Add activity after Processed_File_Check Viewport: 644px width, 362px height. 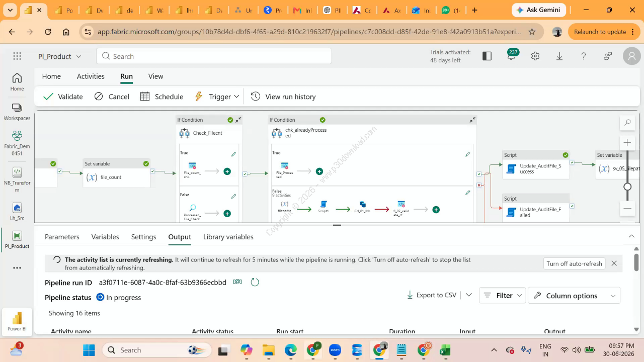tap(227, 213)
